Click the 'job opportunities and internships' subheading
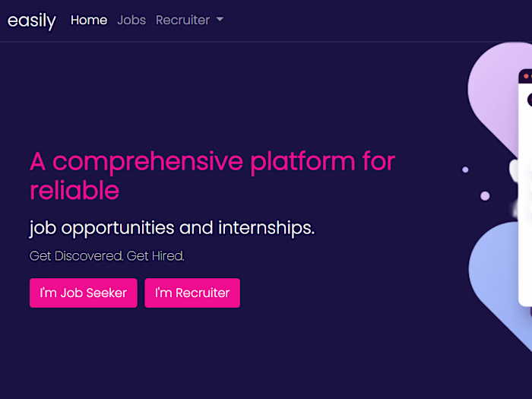Screen dimensions: 532x399 [172, 227]
